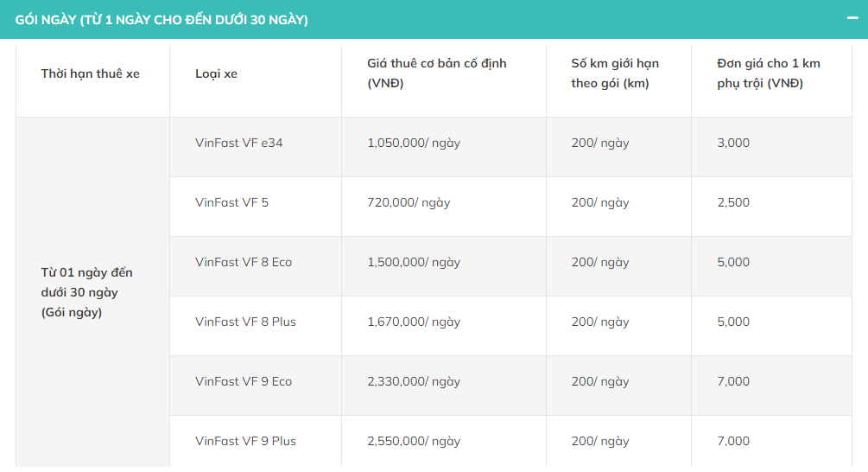868x472 pixels.
Task: Click the 720,000/ ngày price cell
Action: tap(409, 202)
